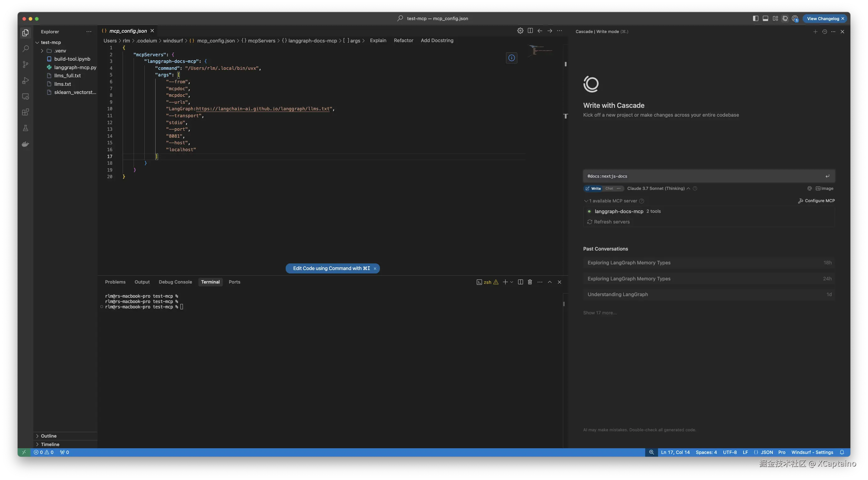Open Cascade conversation history clock icon
Screen dimensions: 868x480
pos(825,32)
